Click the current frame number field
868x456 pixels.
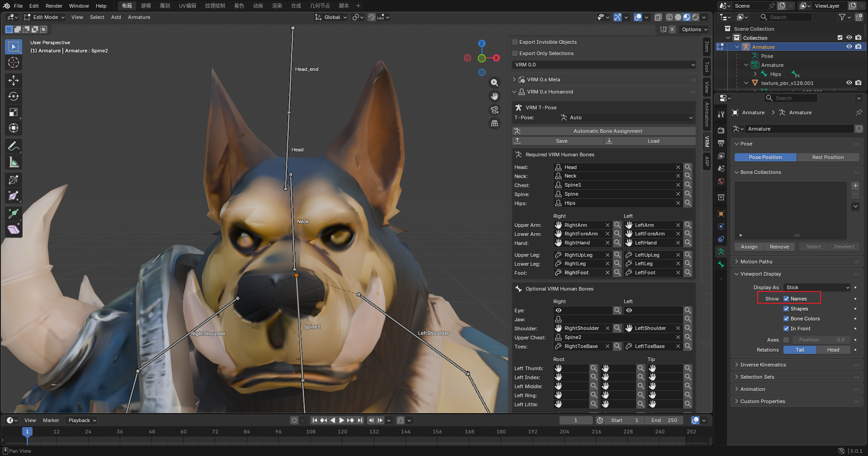click(x=576, y=420)
